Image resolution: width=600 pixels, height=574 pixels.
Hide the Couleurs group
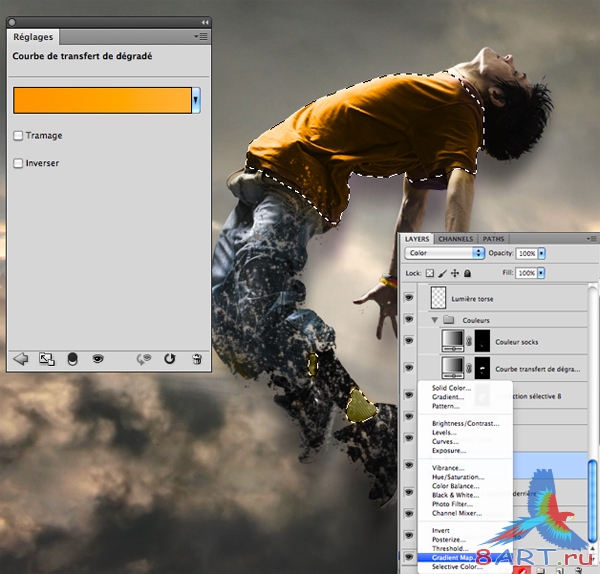(409, 319)
